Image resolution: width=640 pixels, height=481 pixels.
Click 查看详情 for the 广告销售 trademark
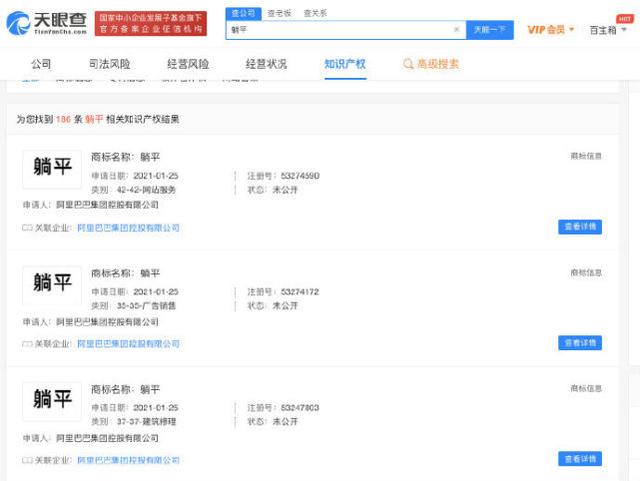(x=580, y=343)
